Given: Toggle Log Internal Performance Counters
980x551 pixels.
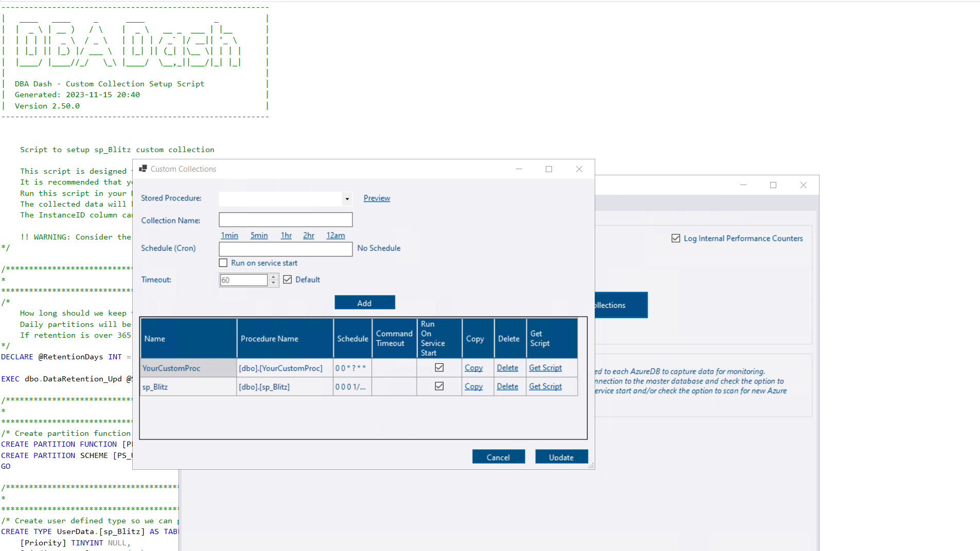Looking at the screenshot, I should pyautogui.click(x=675, y=237).
